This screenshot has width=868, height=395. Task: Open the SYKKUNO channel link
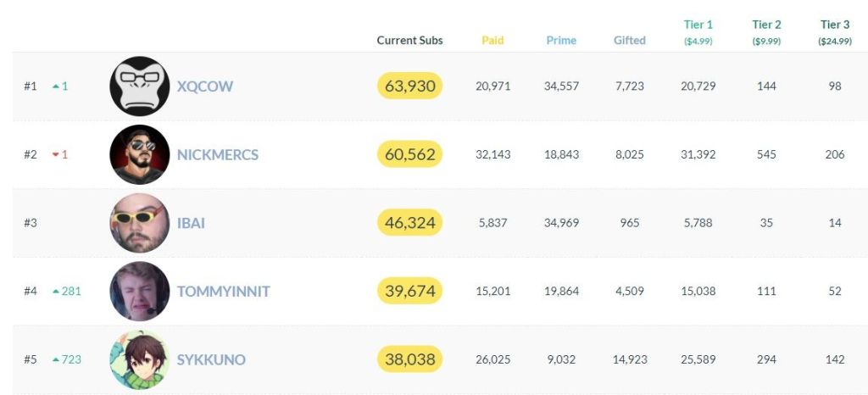[x=211, y=359]
